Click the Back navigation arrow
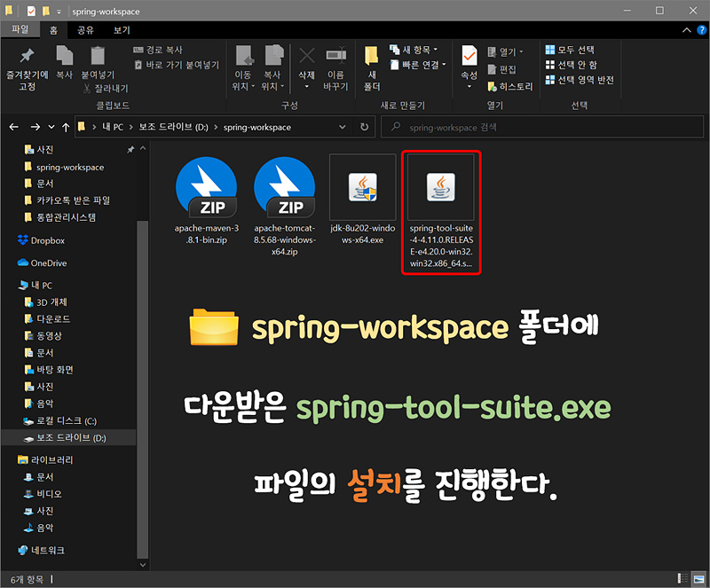The width and height of the screenshot is (710, 588). pyautogui.click(x=14, y=127)
